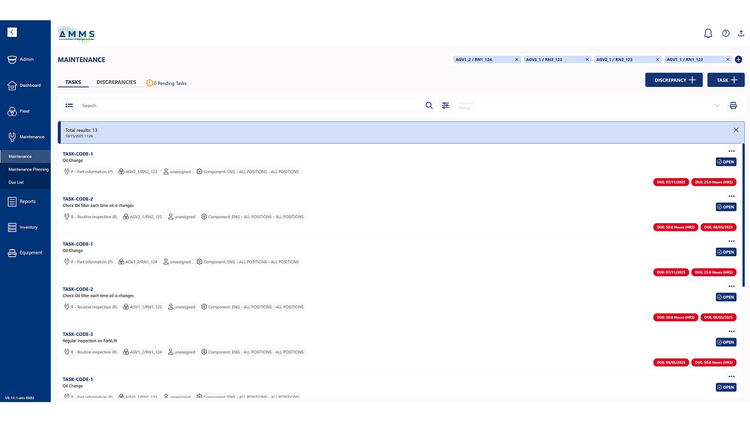This screenshot has height=422, width=750.
Task: Focus the Search input field
Action: coord(251,105)
